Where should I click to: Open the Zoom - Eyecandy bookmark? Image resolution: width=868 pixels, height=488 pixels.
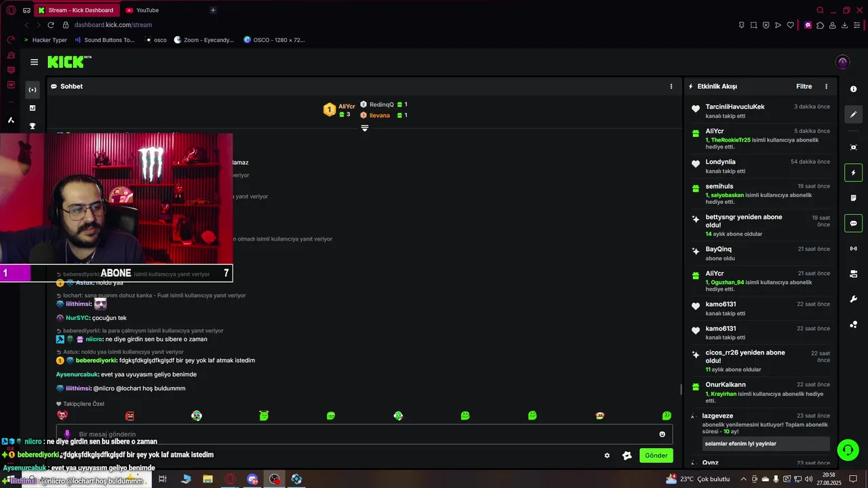204,40
